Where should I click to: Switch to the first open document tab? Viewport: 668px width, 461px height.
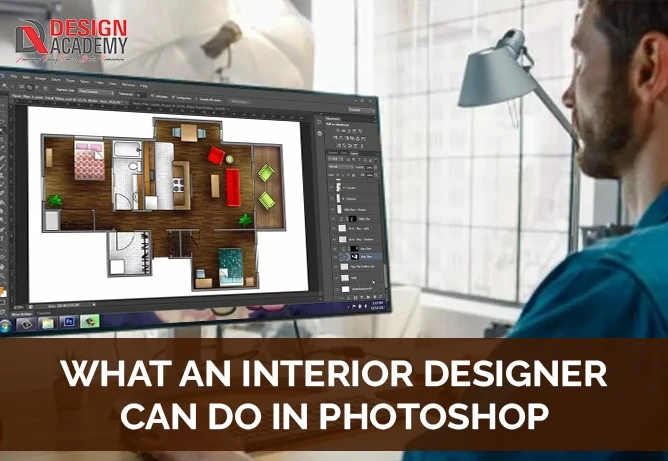click(69, 99)
